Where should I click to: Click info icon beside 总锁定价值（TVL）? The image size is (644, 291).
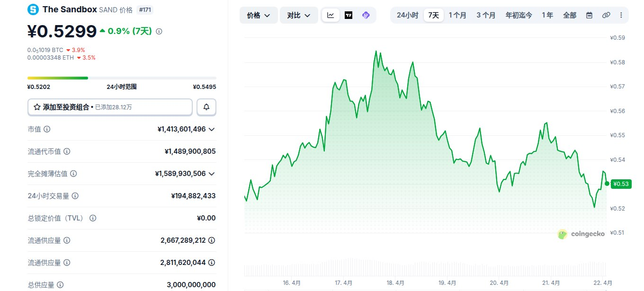93,218
